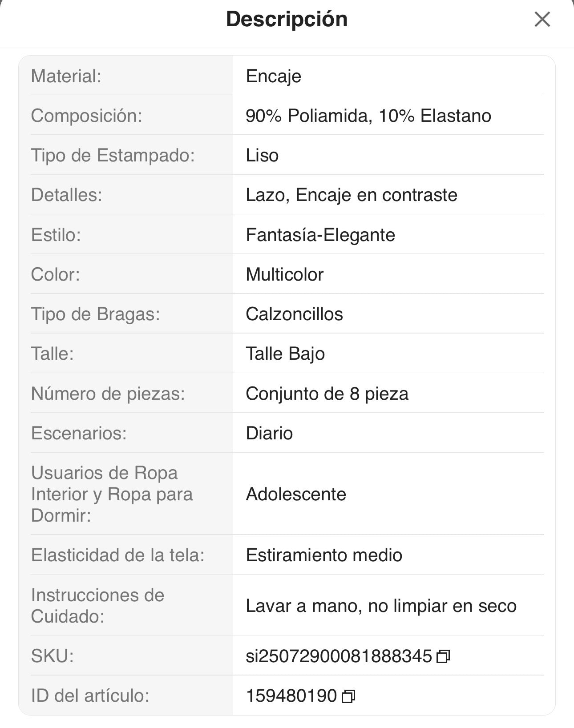Select the Lavar a mano care instructions
Image resolution: width=574 pixels, height=728 pixels.
pyautogui.click(x=381, y=606)
